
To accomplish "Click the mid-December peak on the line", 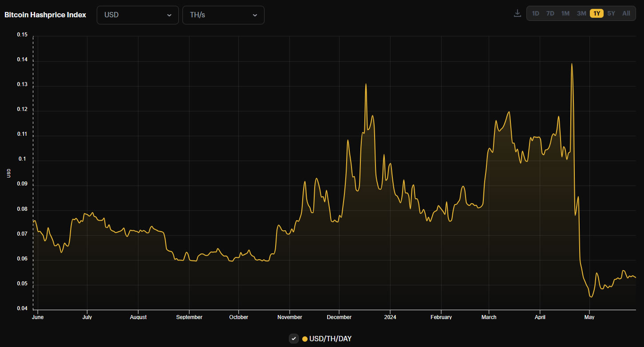I will (366, 84).
